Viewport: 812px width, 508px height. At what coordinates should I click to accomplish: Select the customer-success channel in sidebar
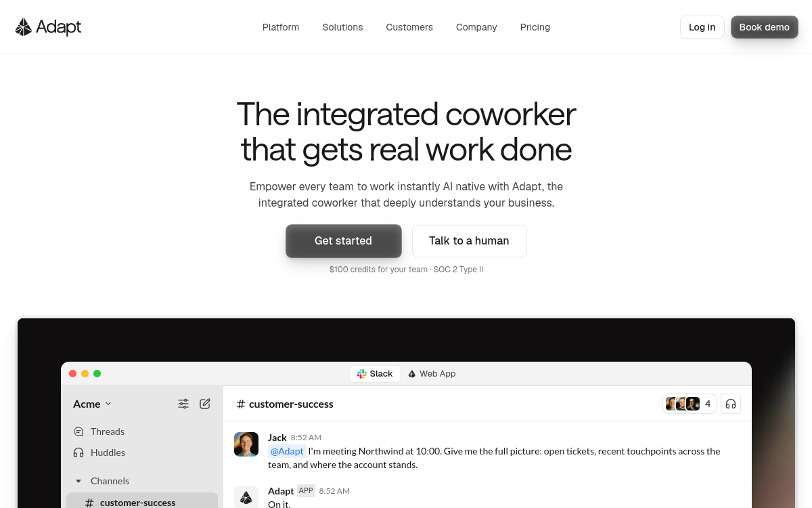coord(142,502)
